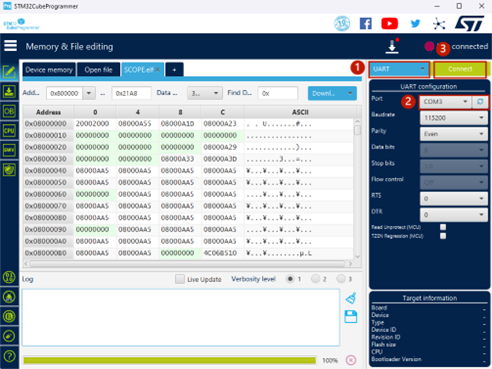Open the pen-in-circle sidebar icon above the help icon
The image size is (492, 369).
pyautogui.click(x=9, y=336)
